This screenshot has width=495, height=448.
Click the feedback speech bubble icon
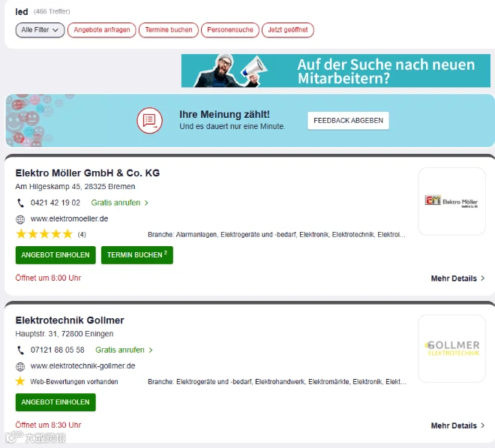150,121
